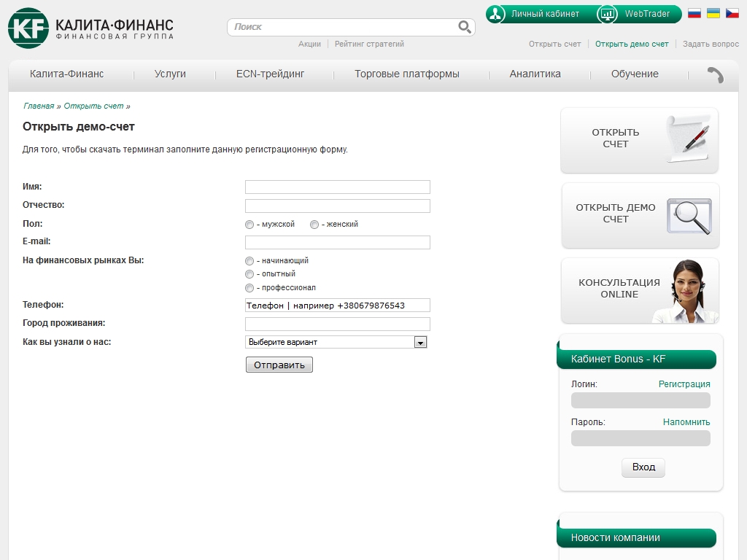Open the WebTrader chart icon
The height and width of the screenshot is (560, 747).
607,14
